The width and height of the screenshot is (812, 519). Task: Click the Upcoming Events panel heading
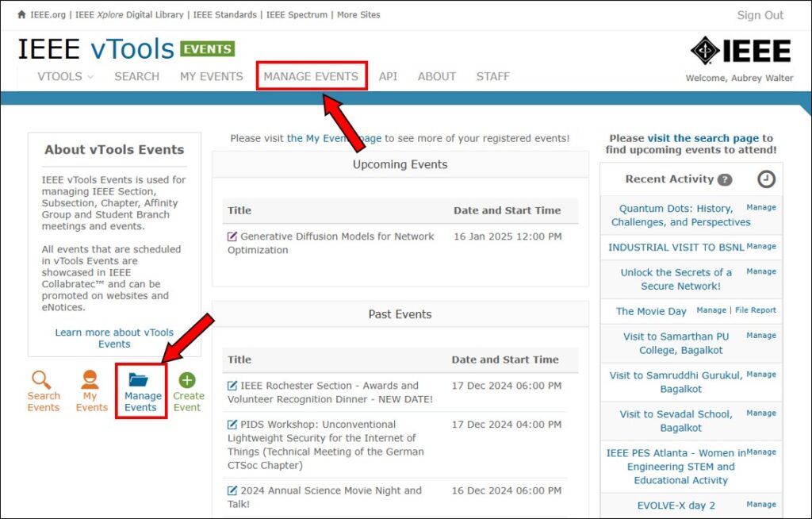(400, 165)
